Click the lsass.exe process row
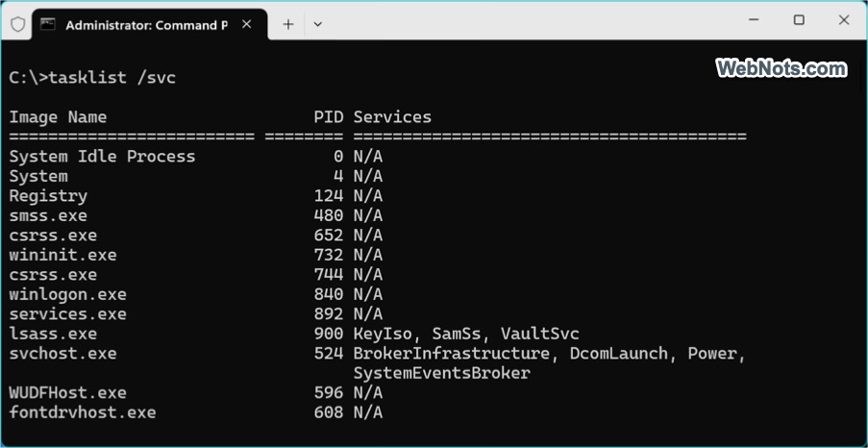The image size is (868, 448). pyautogui.click(x=294, y=334)
